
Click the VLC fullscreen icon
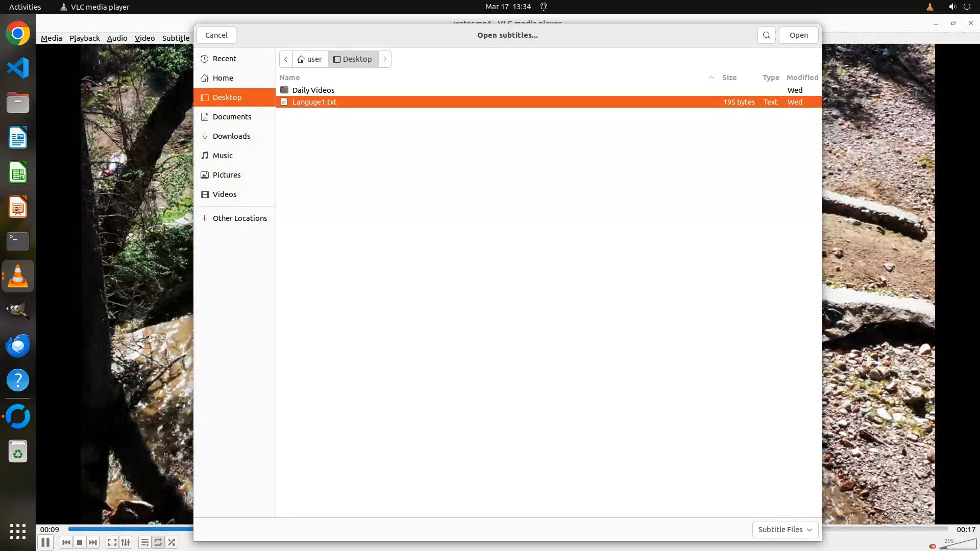point(112,542)
